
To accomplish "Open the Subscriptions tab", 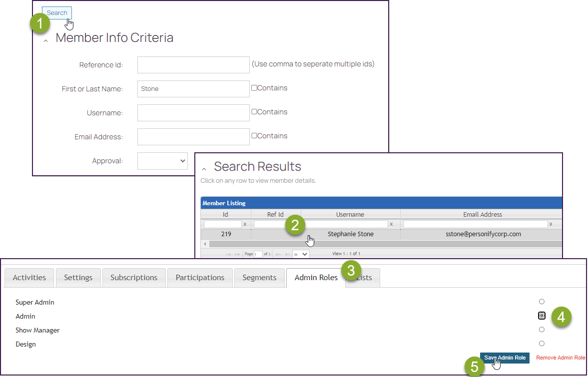I will (x=134, y=278).
